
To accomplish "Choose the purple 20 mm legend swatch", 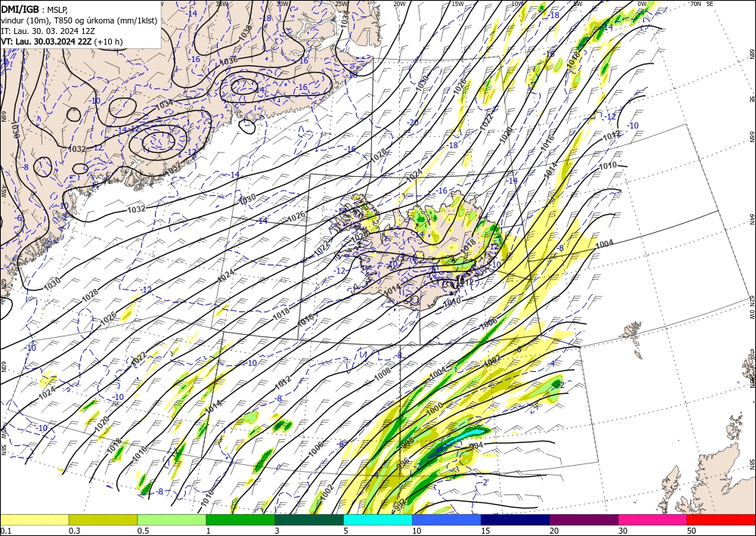I will (x=584, y=519).
